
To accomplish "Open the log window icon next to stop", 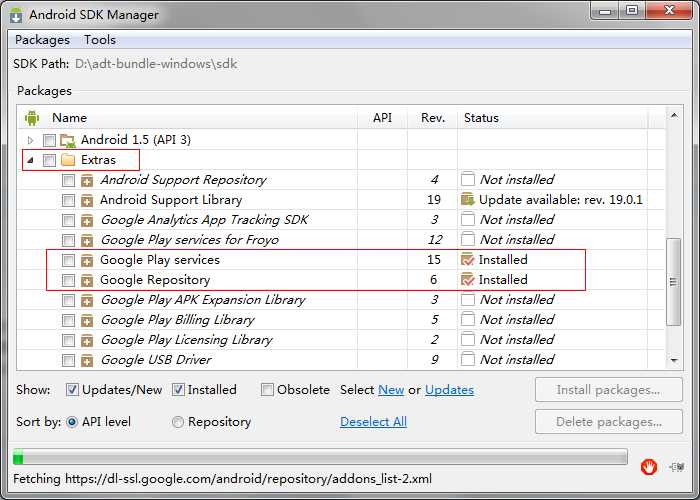I will (x=677, y=467).
